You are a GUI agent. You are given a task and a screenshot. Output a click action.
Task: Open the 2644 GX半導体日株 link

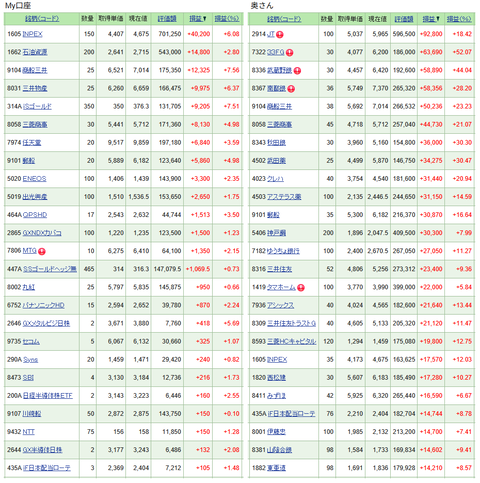(42, 450)
